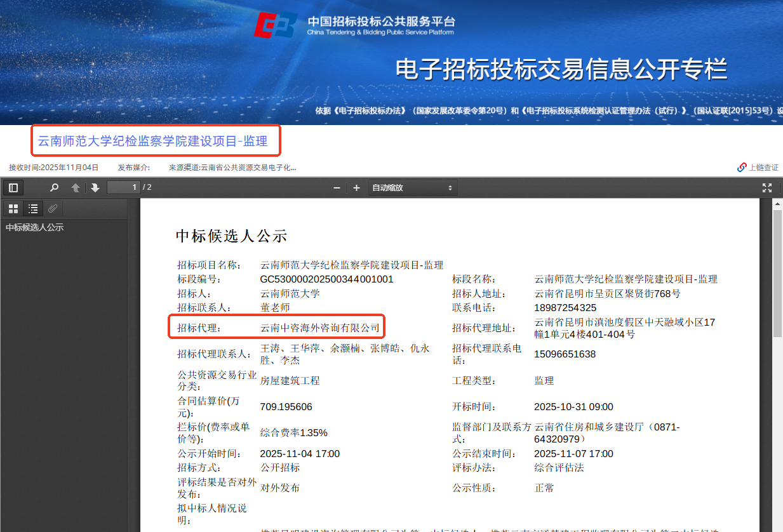Show document outline view in sidebar
783x532 pixels.
[x=33, y=208]
